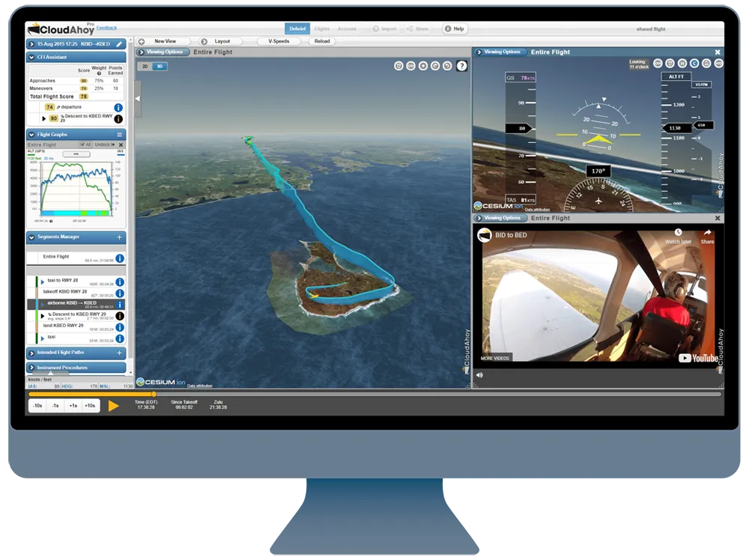Expand the Instrument Procedures panel

click(31, 368)
